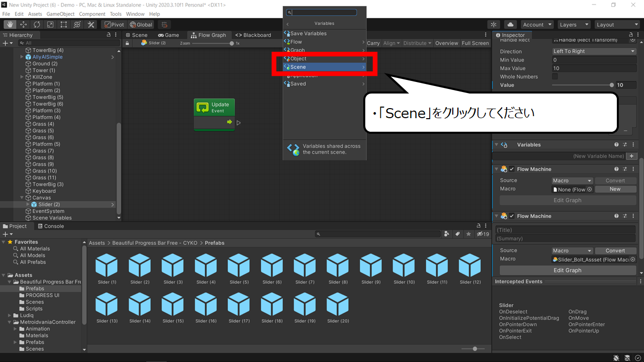Select the Scale tool
Viewport: 644px width, 362px height.
(50, 24)
